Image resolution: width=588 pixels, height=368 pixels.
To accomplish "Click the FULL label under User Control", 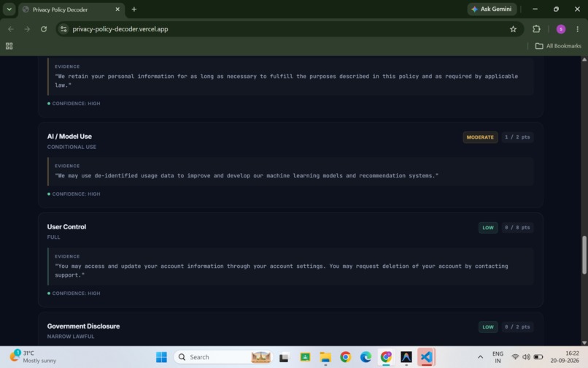I will 54,237.
